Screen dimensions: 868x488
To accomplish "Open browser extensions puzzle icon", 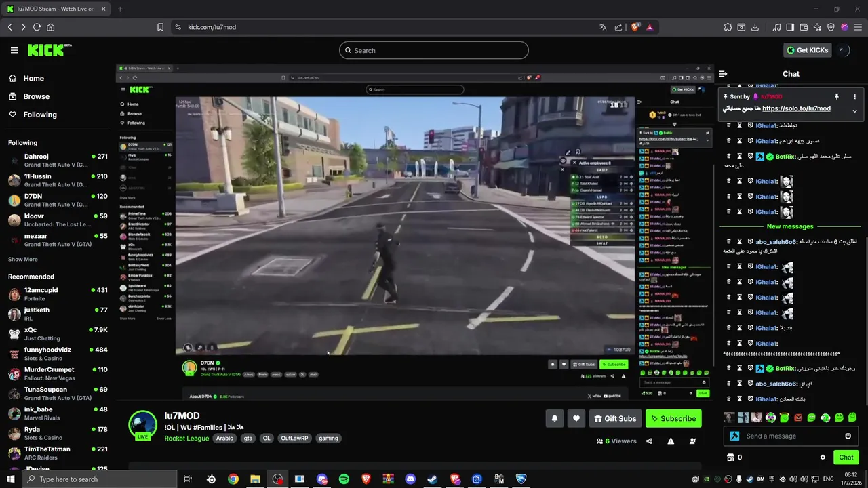I will [x=728, y=27].
